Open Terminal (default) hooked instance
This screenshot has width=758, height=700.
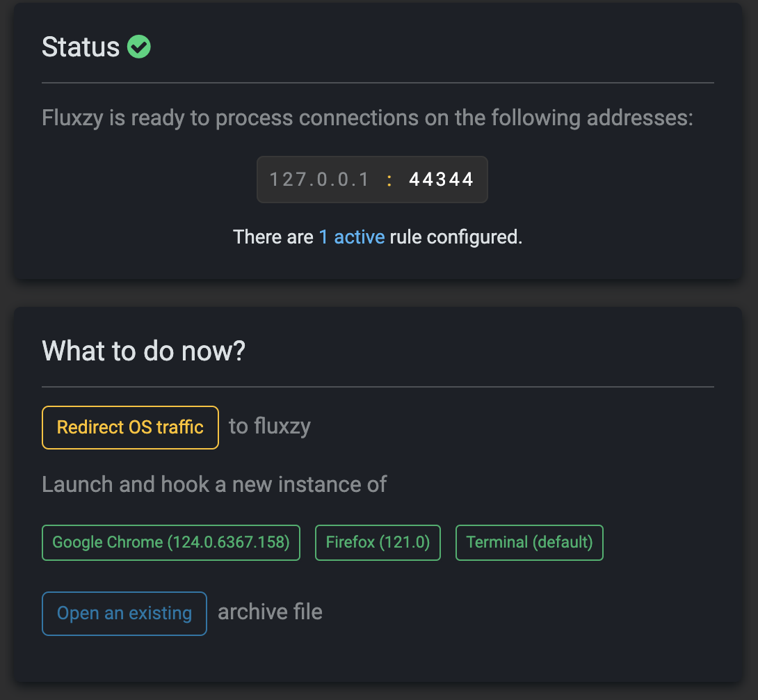[x=529, y=542]
